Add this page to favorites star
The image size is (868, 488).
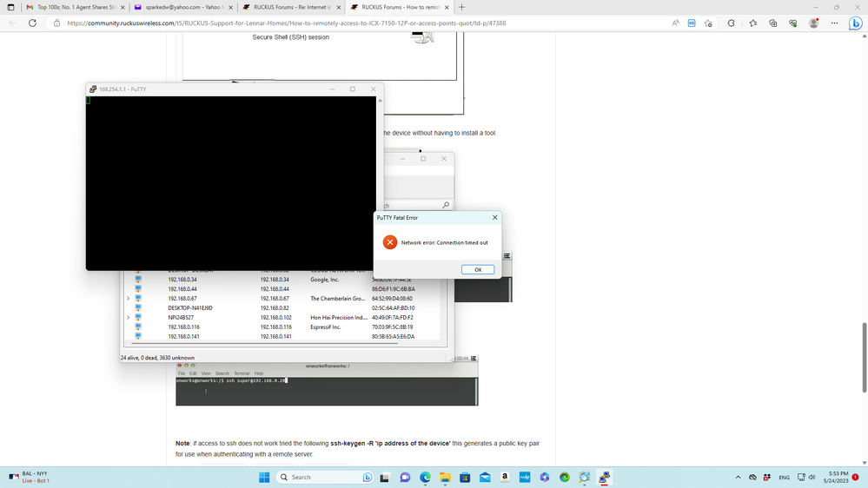click(708, 23)
